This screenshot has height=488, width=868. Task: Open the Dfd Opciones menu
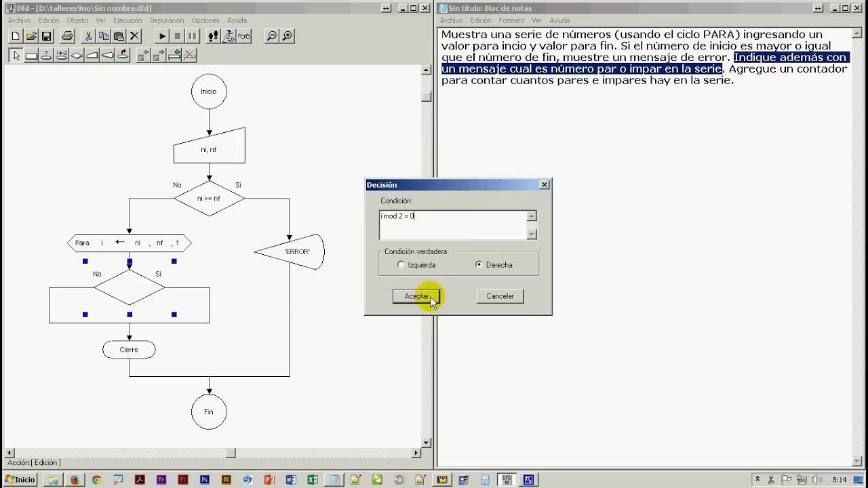click(x=205, y=20)
